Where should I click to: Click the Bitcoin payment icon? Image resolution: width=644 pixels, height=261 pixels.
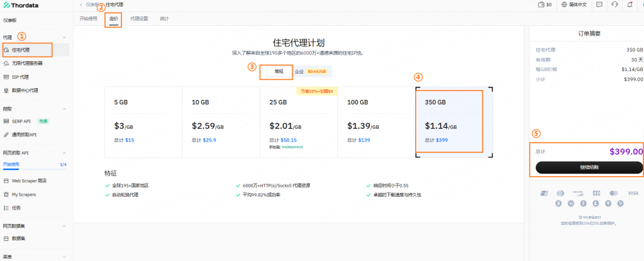557,203
